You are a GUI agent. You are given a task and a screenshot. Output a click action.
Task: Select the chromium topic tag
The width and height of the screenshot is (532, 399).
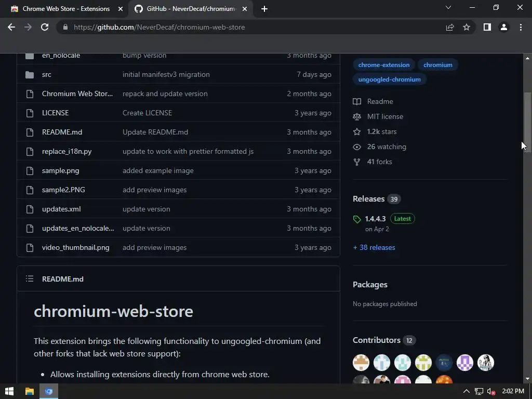437,65
